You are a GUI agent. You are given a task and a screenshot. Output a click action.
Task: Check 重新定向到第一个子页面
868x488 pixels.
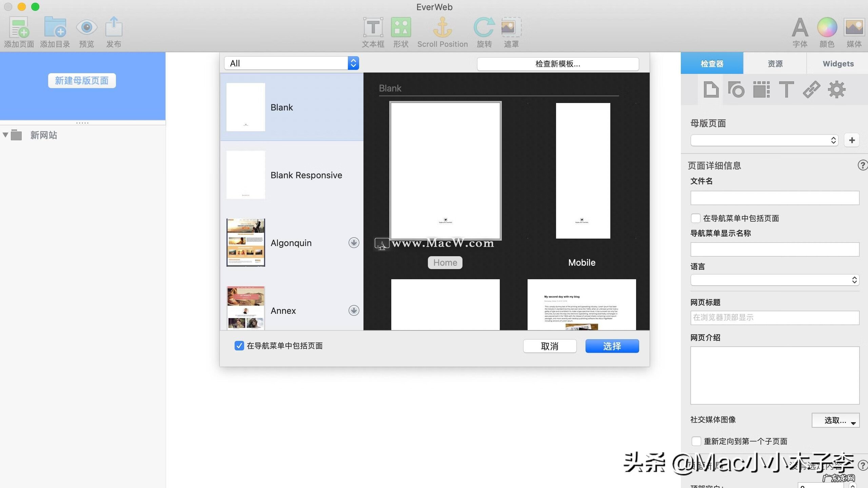pos(696,441)
